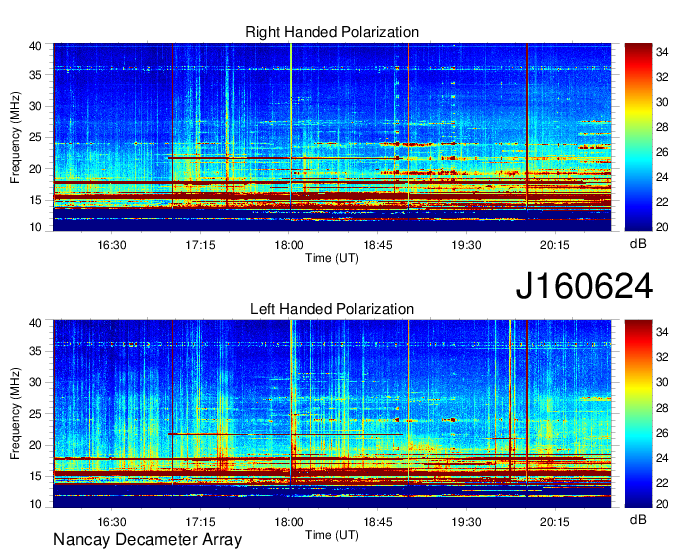Click the 18:00 tick of the right-handed plot
The width and height of the screenshot is (680, 552).
click(x=289, y=245)
